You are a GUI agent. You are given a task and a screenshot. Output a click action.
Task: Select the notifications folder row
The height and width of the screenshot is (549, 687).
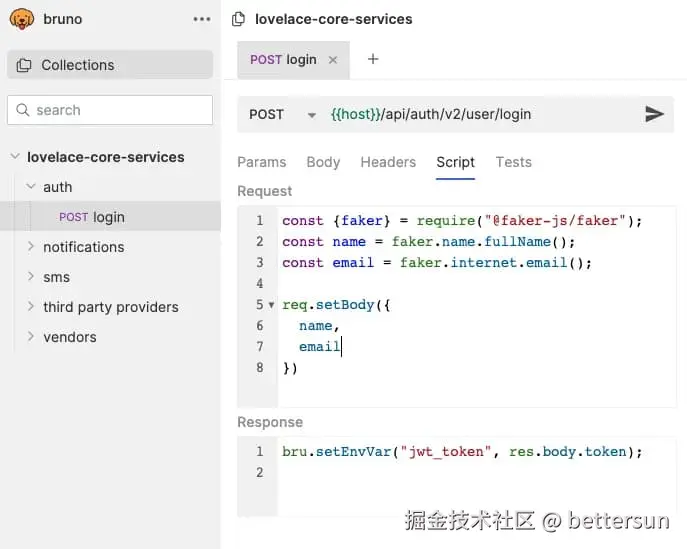click(110, 247)
